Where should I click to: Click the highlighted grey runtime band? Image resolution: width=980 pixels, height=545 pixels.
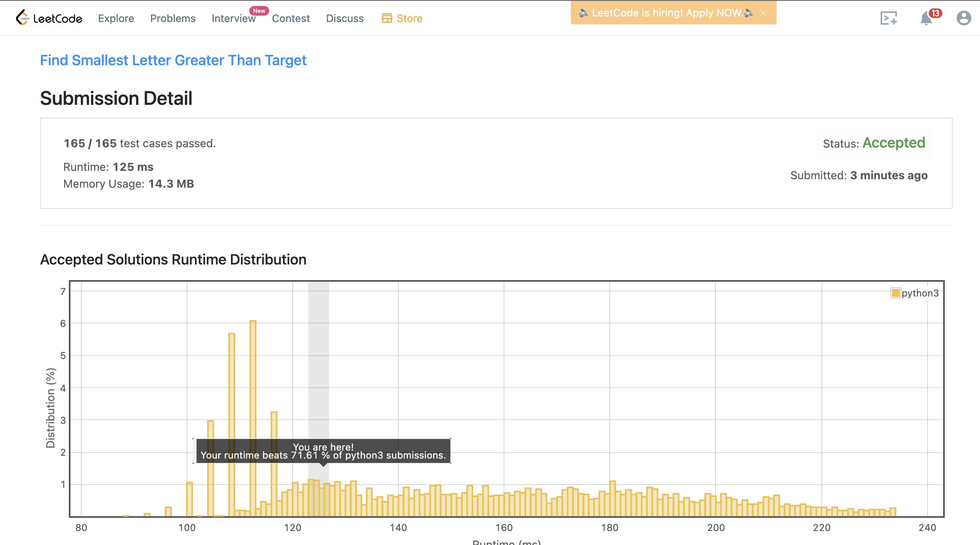[x=319, y=360]
